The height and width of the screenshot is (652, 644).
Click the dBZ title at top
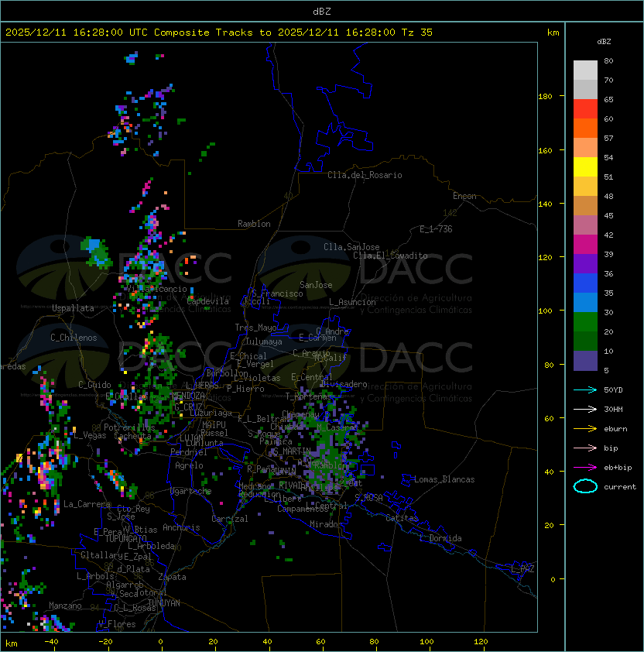click(x=322, y=11)
